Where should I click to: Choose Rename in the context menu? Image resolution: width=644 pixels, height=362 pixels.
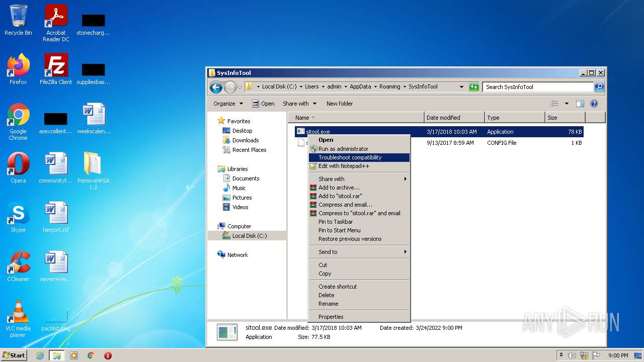(x=359, y=304)
